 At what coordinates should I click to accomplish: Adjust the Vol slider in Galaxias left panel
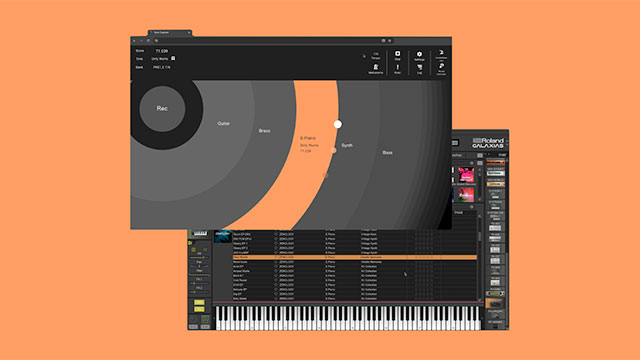pos(199,258)
